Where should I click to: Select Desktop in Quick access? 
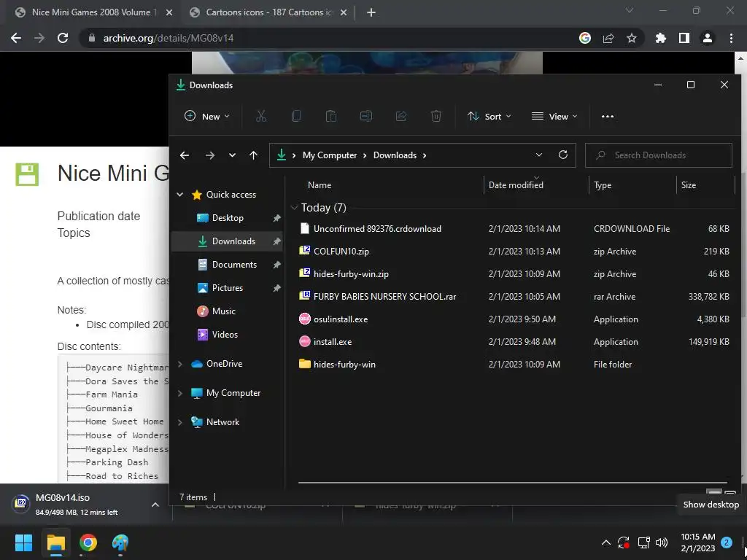click(x=228, y=217)
